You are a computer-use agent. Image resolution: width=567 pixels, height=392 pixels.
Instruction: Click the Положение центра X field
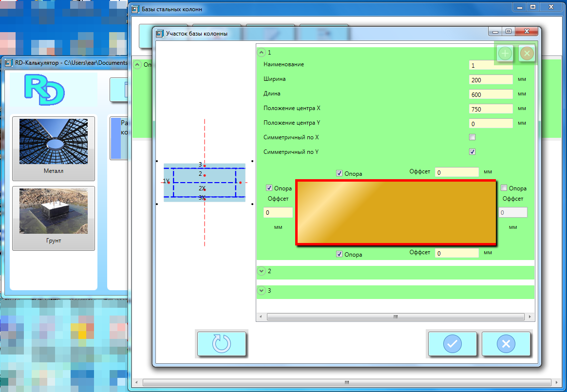491,109
